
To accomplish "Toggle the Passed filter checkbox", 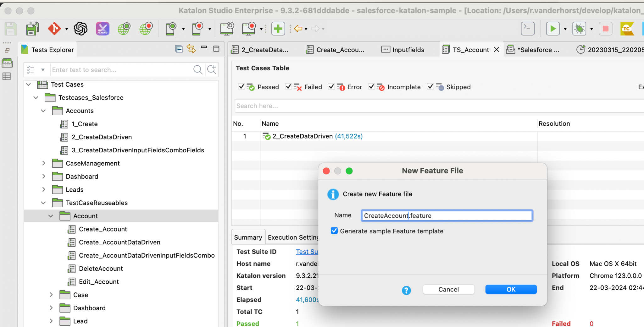I will point(241,87).
